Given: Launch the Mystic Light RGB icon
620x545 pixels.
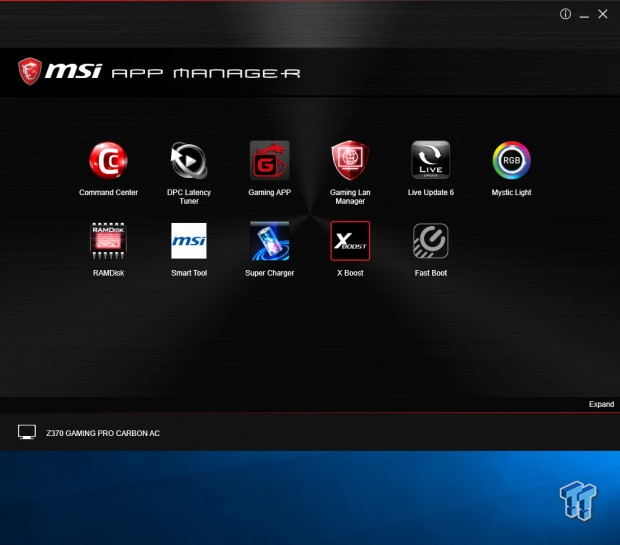Looking at the screenshot, I should tap(511, 160).
